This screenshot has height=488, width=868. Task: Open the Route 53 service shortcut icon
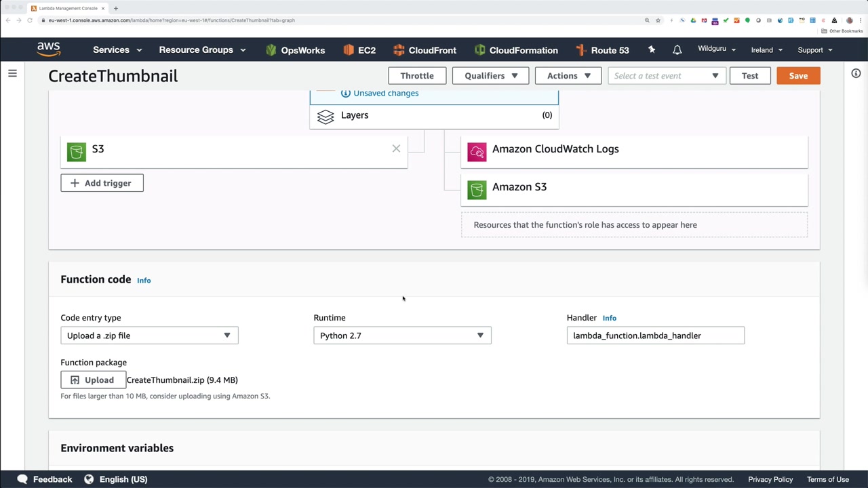coord(580,50)
